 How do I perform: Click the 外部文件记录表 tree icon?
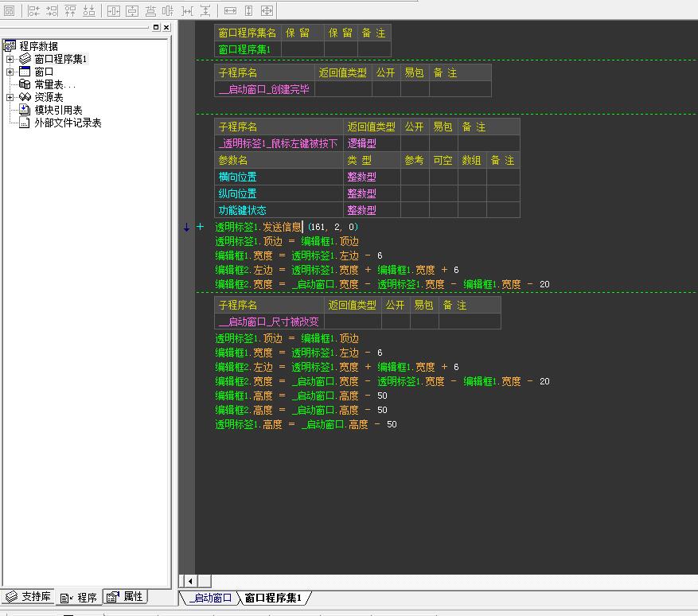pyautogui.click(x=25, y=123)
